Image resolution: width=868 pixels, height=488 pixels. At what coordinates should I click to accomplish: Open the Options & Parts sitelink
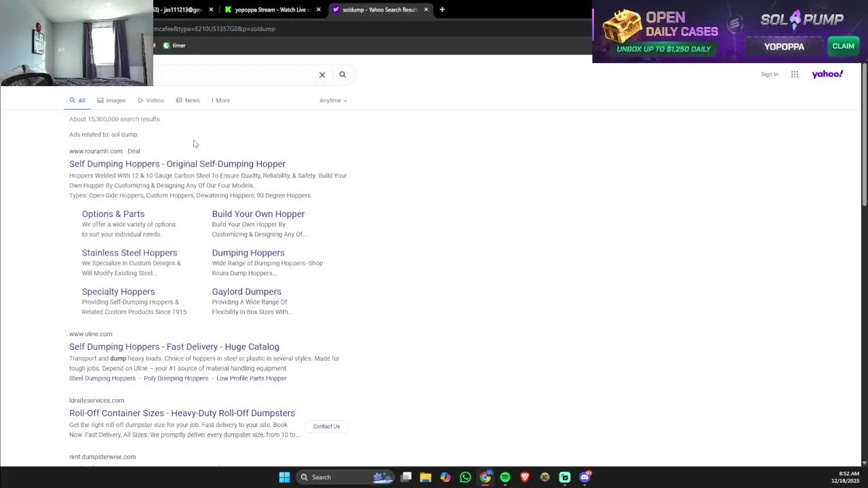tap(113, 214)
